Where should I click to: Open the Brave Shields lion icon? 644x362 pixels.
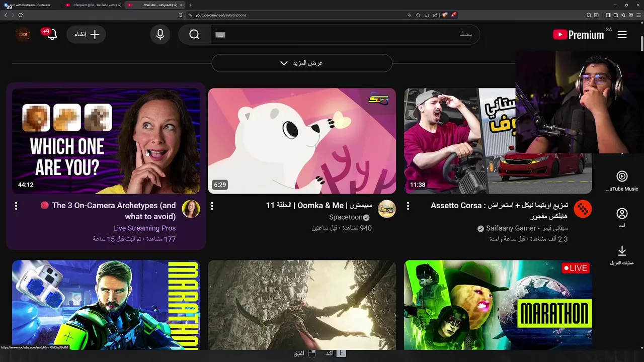coord(445,15)
